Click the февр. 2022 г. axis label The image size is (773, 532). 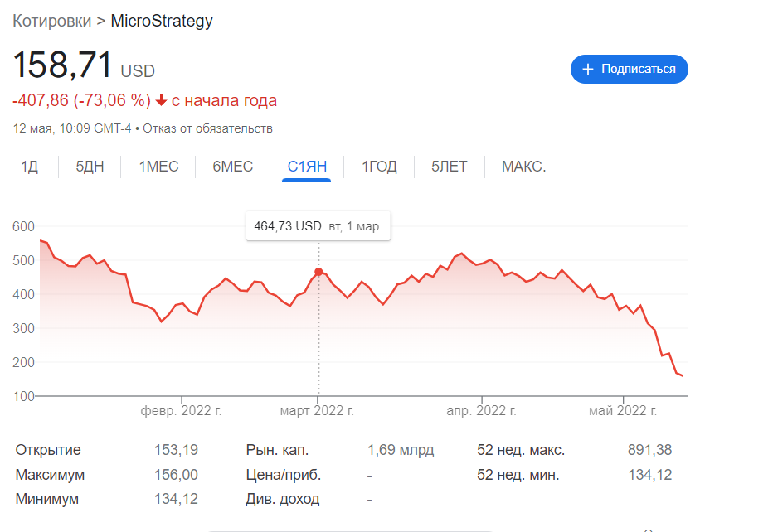coord(181,410)
